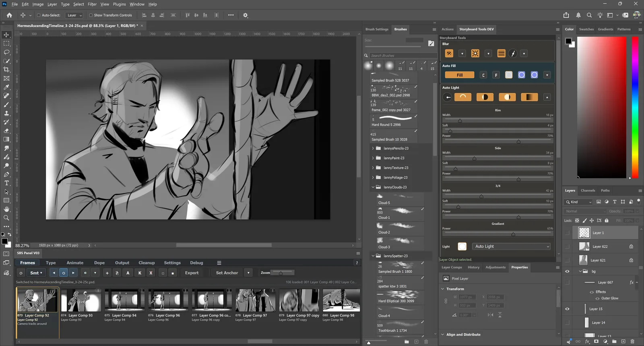Collapse the lannySpatter-23 brush folder
The image size is (644, 346).
[373, 256]
